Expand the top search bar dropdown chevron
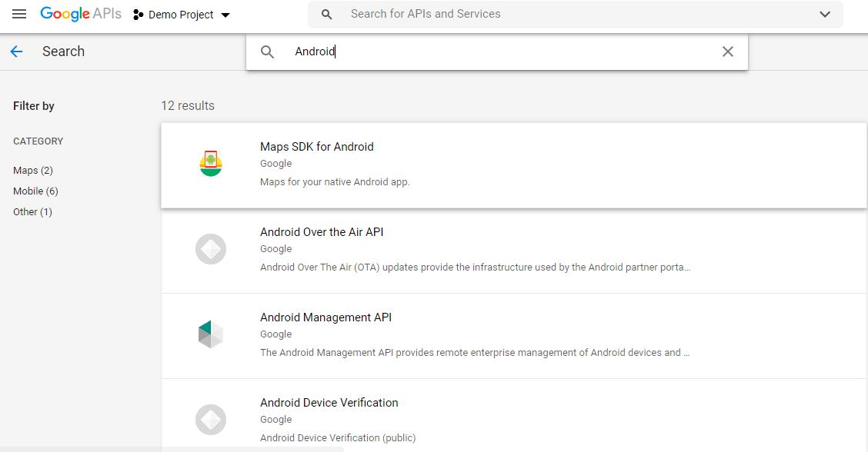The width and height of the screenshot is (868, 452). 825,15
